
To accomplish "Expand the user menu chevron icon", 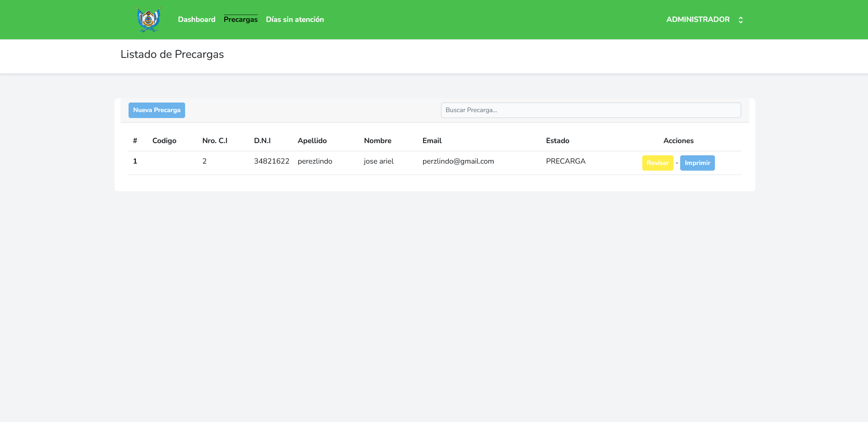I will [x=741, y=20].
